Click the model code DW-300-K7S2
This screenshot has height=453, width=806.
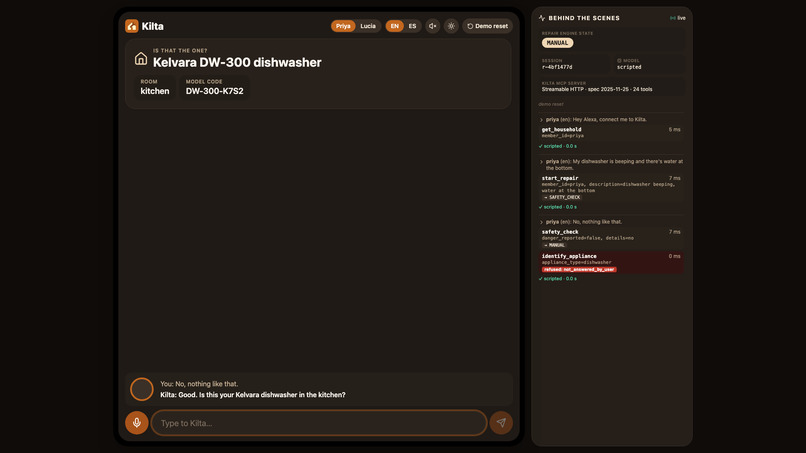(x=214, y=91)
